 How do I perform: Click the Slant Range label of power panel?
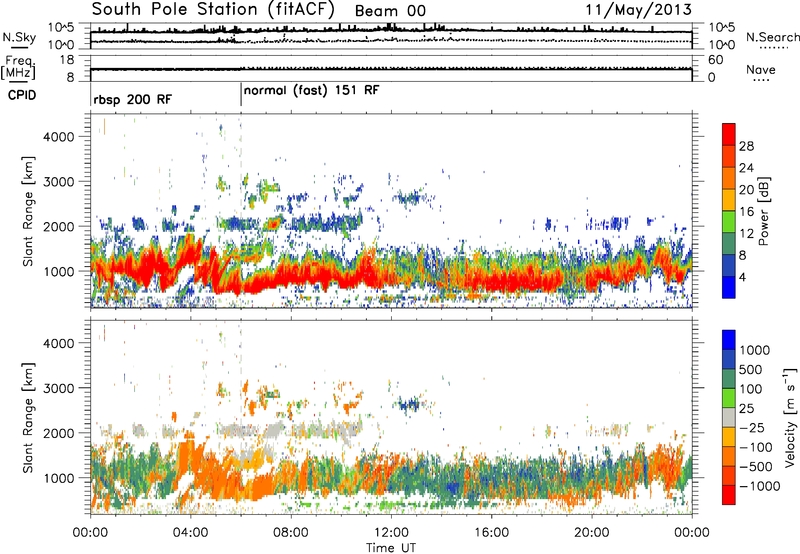28,211
